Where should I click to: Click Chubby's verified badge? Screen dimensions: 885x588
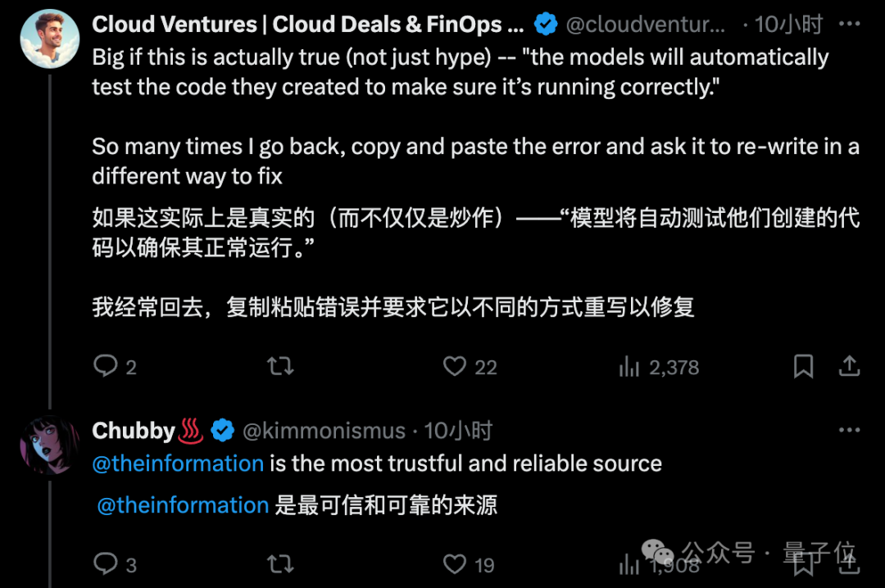222,431
